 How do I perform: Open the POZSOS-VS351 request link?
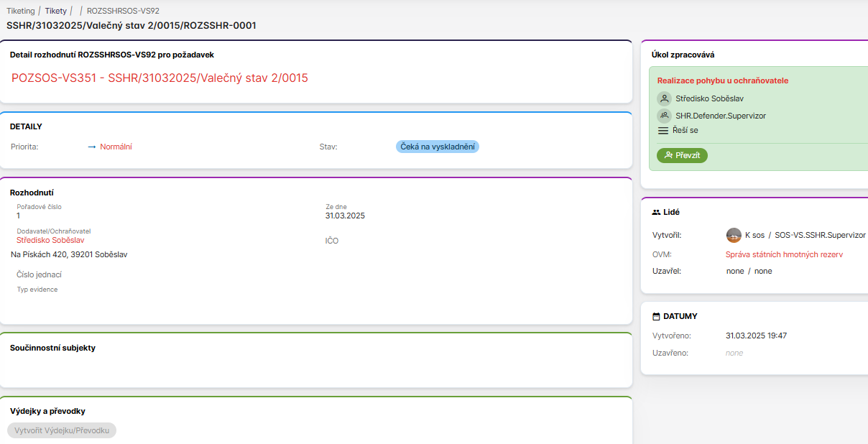[x=160, y=78]
